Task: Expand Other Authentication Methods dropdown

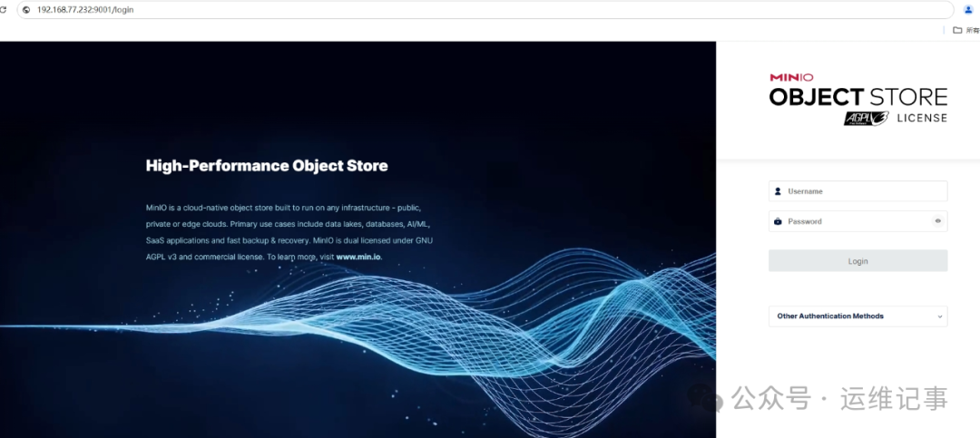Action: (x=857, y=316)
